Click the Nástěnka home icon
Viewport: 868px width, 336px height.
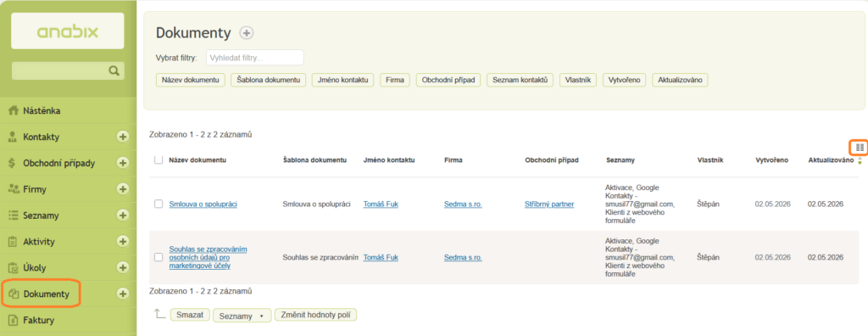pos(14,110)
